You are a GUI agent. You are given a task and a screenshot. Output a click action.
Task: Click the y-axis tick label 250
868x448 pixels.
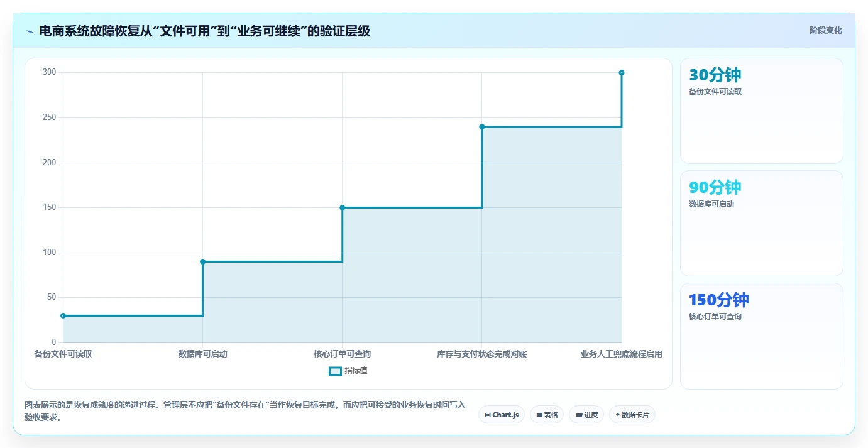coord(50,117)
